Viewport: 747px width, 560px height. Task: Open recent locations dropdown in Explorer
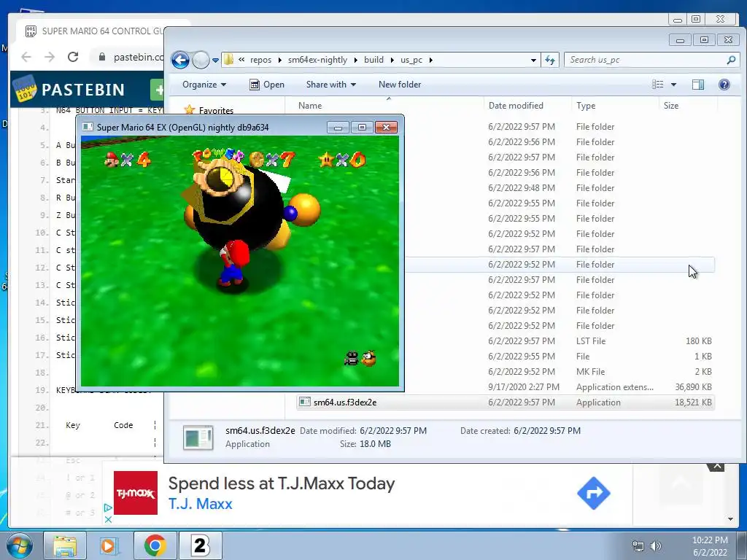[215, 61]
